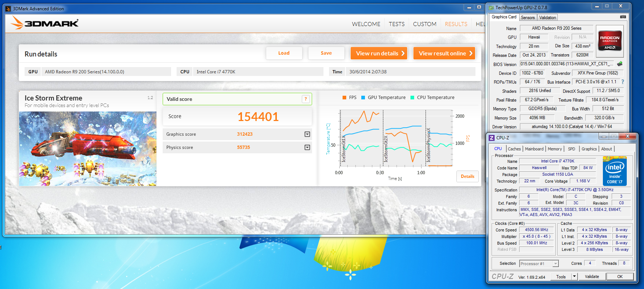Open the CPU-Z Memory tab
Screen dimensions: 644x289
click(554, 149)
